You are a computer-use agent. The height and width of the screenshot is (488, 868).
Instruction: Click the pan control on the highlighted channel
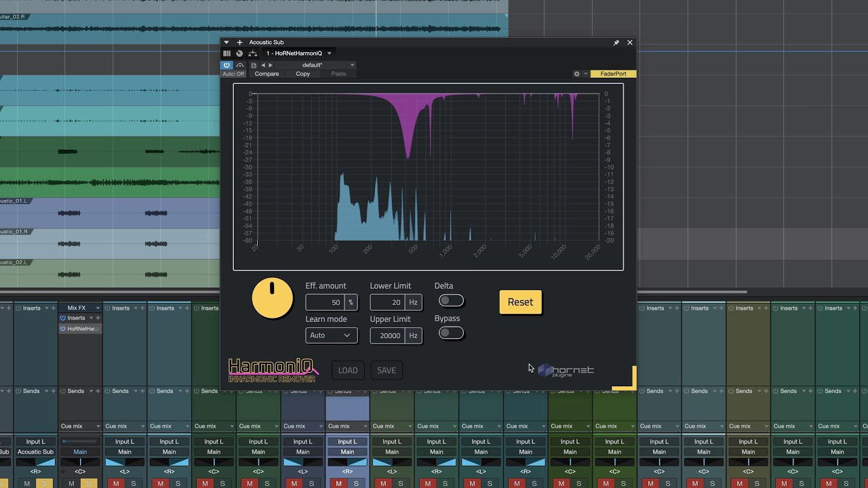(x=347, y=462)
